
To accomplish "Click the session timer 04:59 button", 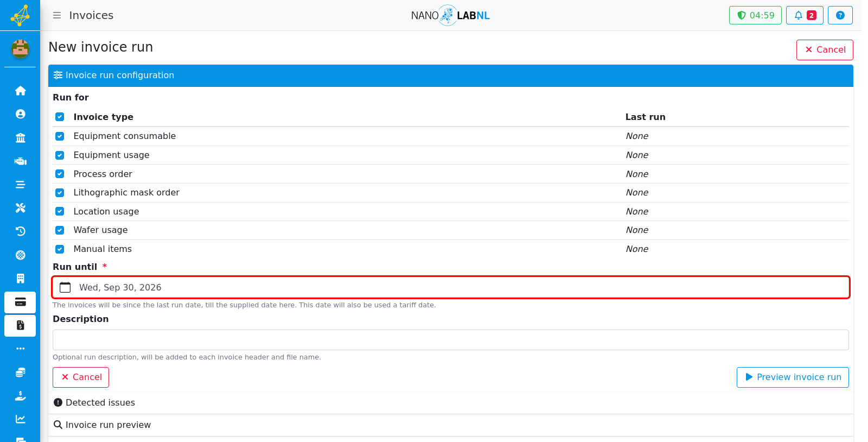I will coord(755,15).
